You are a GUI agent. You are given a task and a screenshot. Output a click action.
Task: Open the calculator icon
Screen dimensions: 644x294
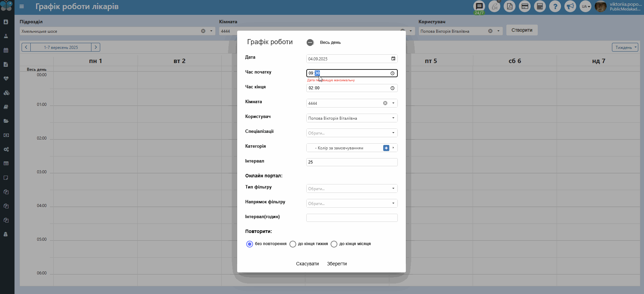click(x=540, y=6)
